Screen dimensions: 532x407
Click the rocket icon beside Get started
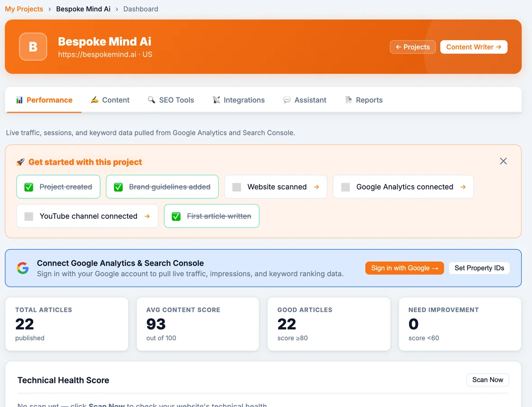pyautogui.click(x=20, y=162)
